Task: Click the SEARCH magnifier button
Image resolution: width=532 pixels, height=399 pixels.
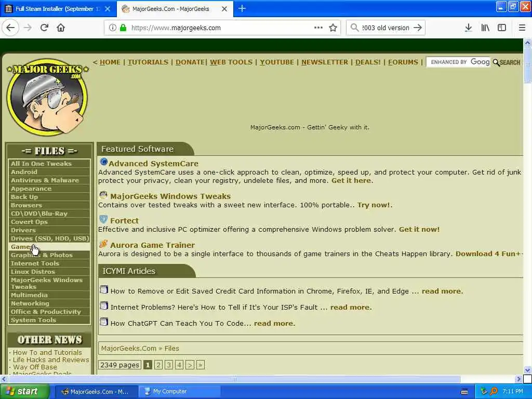Action: coord(506,62)
